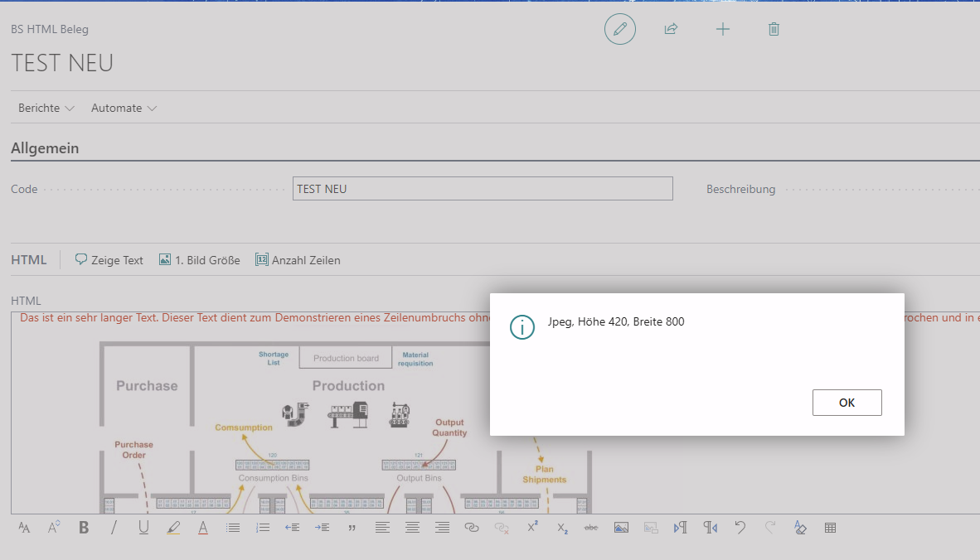The height and width of the screenshot is (560, 980).
Task: Select the bulleted list icon
Action: click(233, 527)
